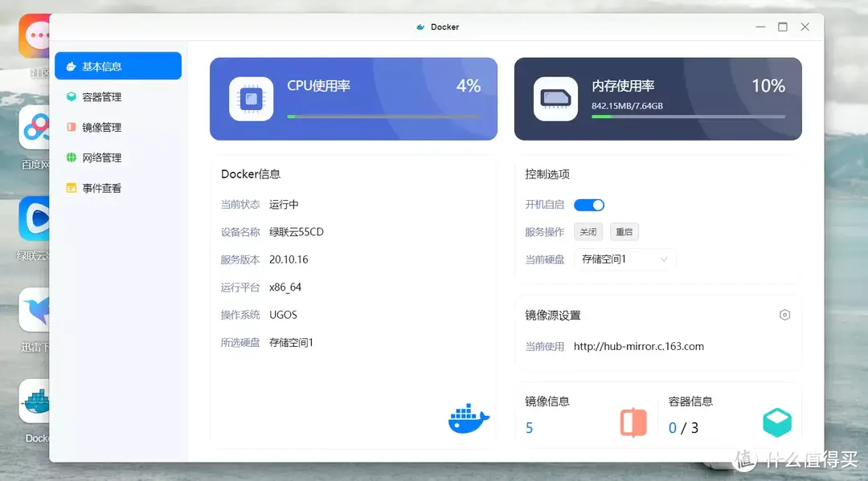The image size is (868, 481).
Task: Open the 镜像源设置 gear settings icon
Action: click(784, 315)
